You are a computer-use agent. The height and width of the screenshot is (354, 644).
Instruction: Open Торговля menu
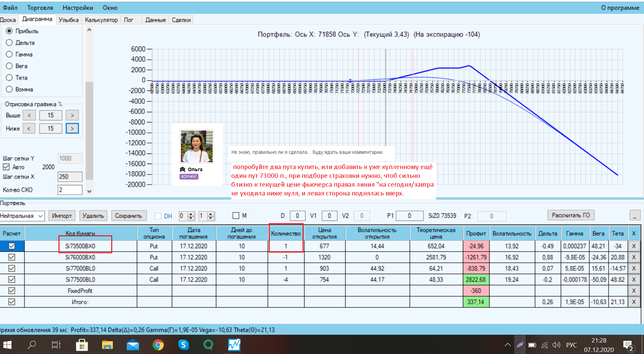coord(40,8)
